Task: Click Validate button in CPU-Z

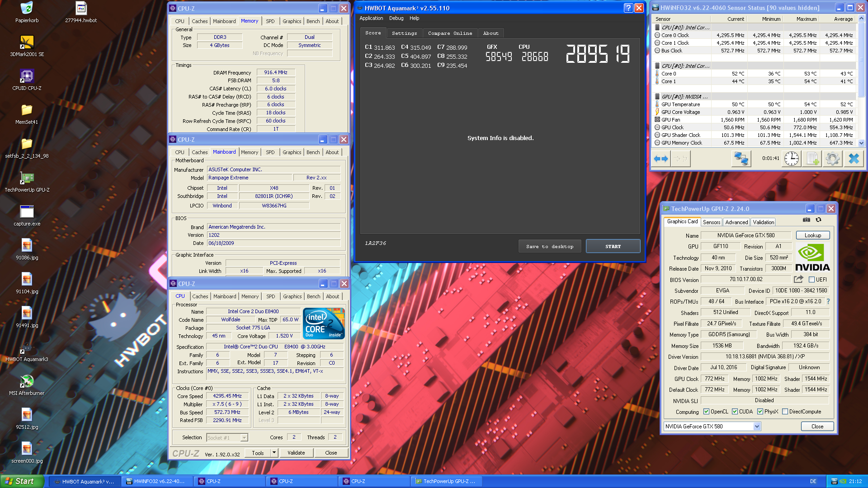Action: point(296,453)
